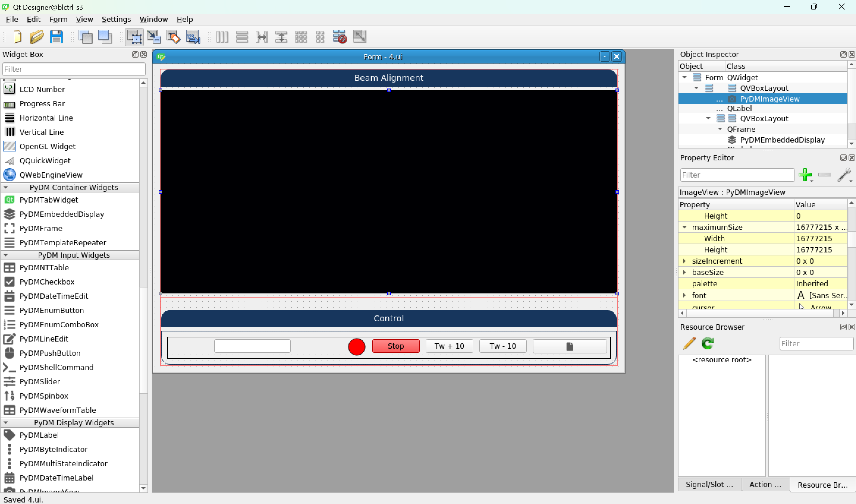This screenshot has height=504, width=856.
Task: Open the Form menu
Action: (x=58, y=19)
